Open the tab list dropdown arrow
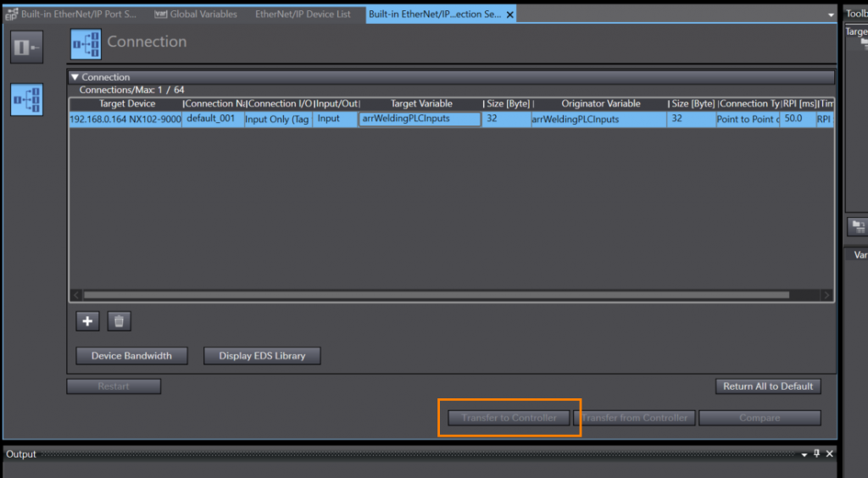Image resolution: width=868 pixels, height=478 pixels. (x=830, y=15)
